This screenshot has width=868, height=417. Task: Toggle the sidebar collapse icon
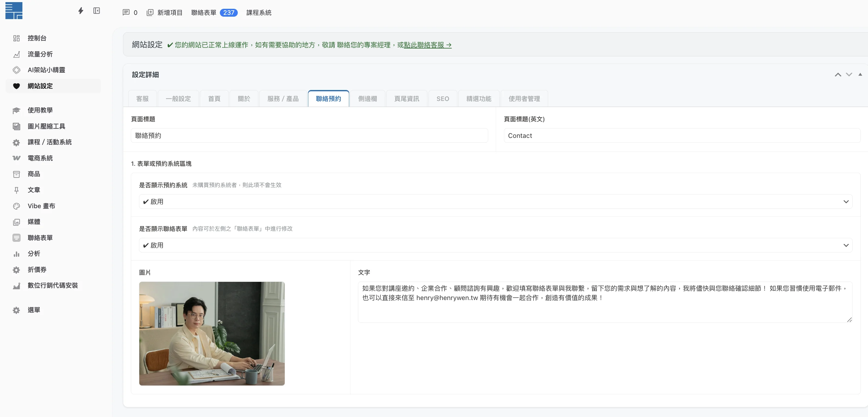97,10
